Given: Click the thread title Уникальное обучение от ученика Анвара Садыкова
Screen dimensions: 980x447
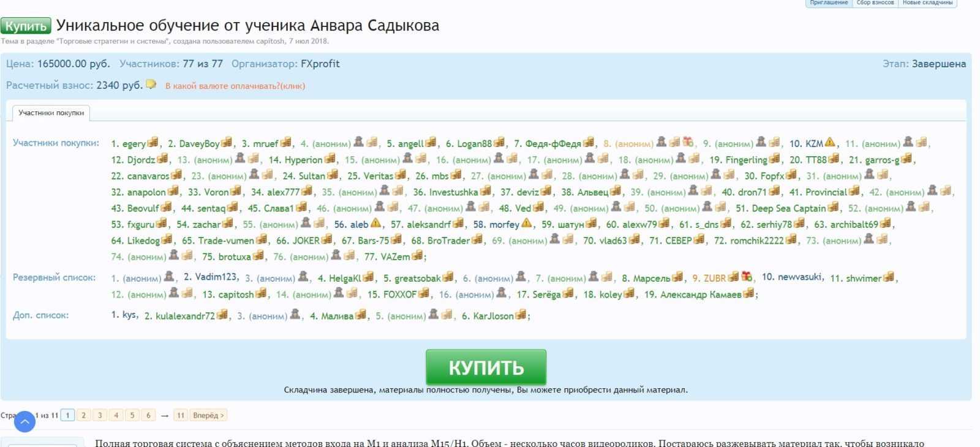Looking at the screenshot, I should point(247,26).
